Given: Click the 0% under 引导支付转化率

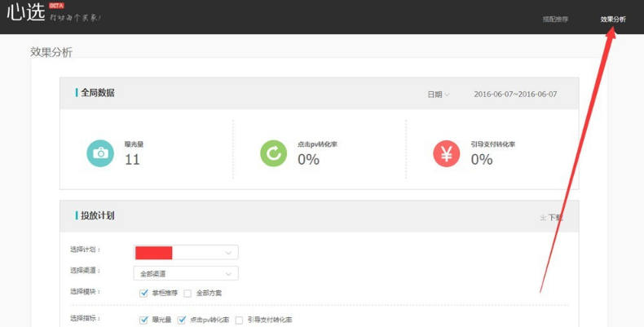Looking at the screenshot, I should (482, 159).
